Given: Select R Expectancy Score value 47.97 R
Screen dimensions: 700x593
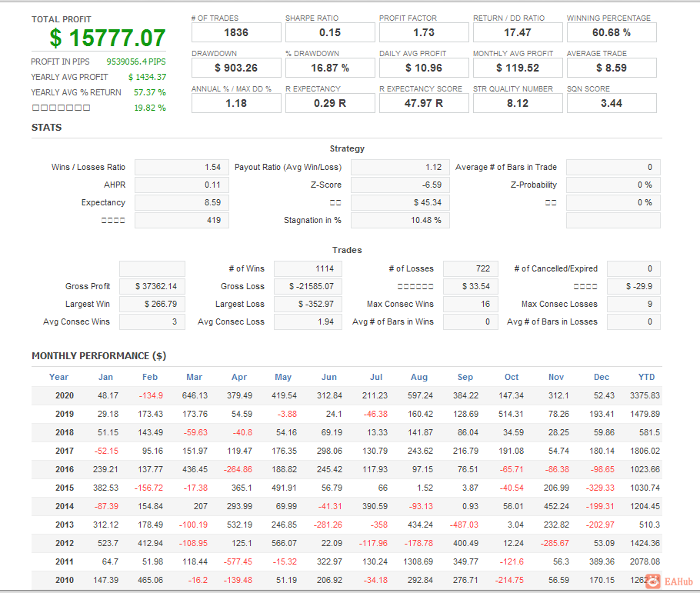Looking at the screenshot, I should (424, 103).
